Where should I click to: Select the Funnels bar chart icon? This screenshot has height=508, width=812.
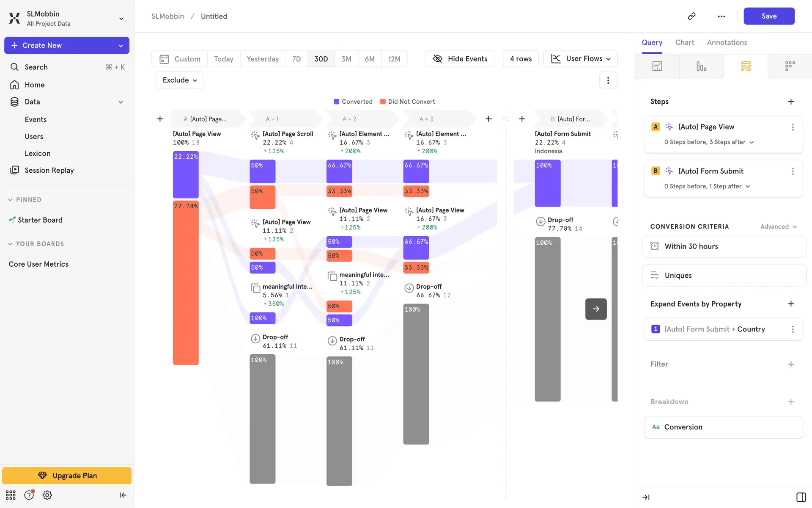tap(701, 66)
